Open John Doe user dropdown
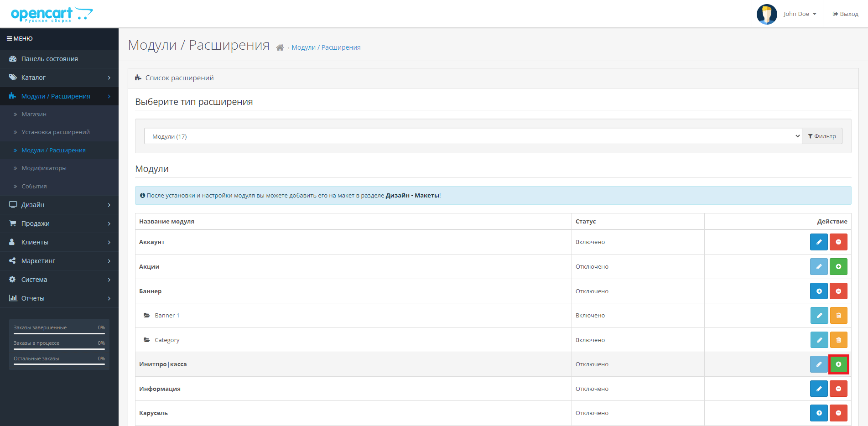Screen dimensions: 868x426 coord(800,14)
